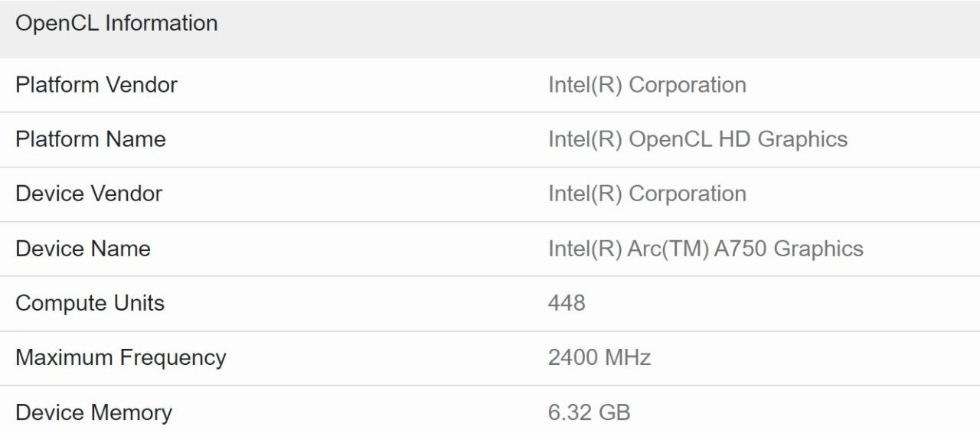Click the GB unit in Device Memory row

pos(614,412)
